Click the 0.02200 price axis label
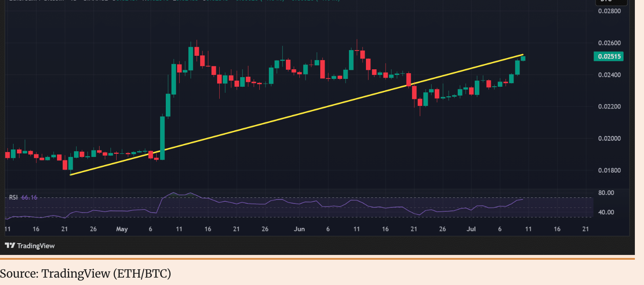This screenshot has height=285, width=644. click(x=608, y=107)
